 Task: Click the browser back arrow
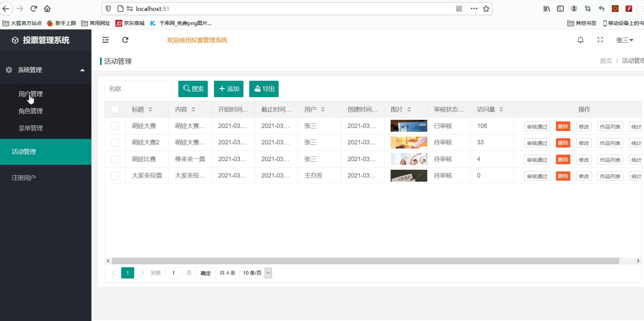pos(6,9)
